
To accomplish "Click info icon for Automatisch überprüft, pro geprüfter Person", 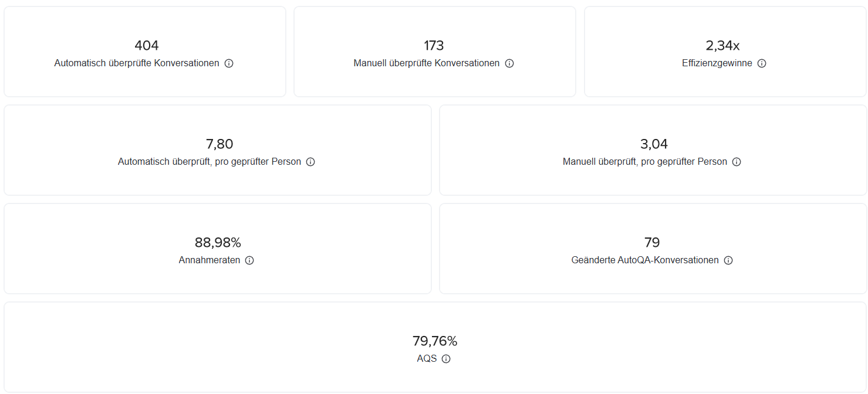I will click(x=310, y=162).
